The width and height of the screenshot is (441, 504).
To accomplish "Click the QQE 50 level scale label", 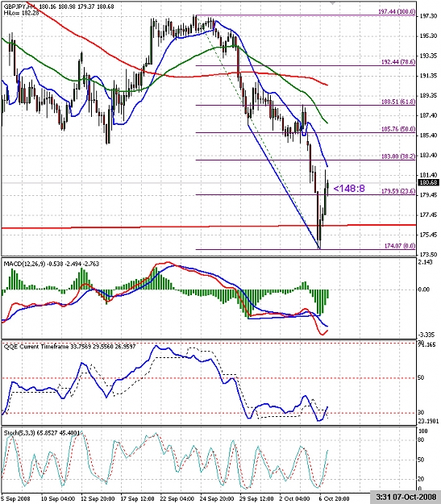I will click(421, 378).
